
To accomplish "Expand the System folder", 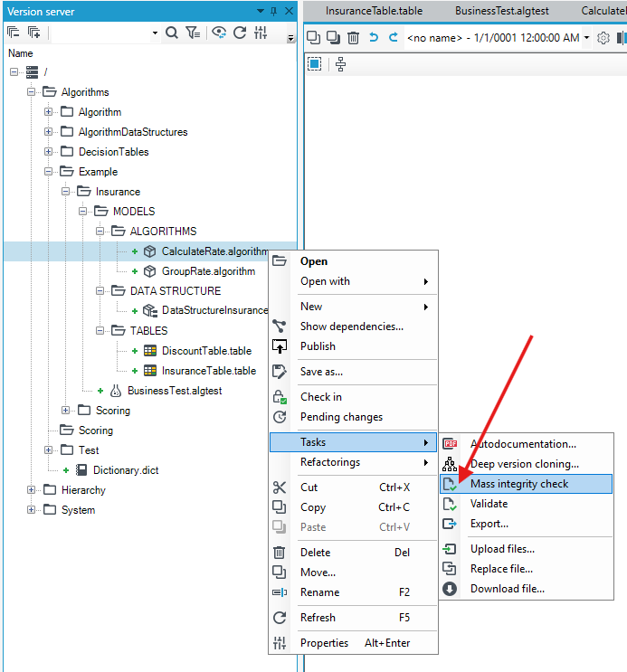I will [x=31, y=509].
